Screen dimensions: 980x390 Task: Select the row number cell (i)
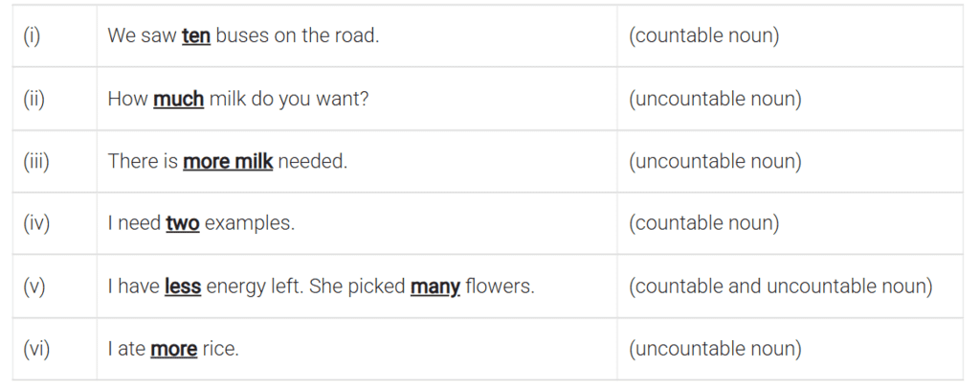(55, 35)
